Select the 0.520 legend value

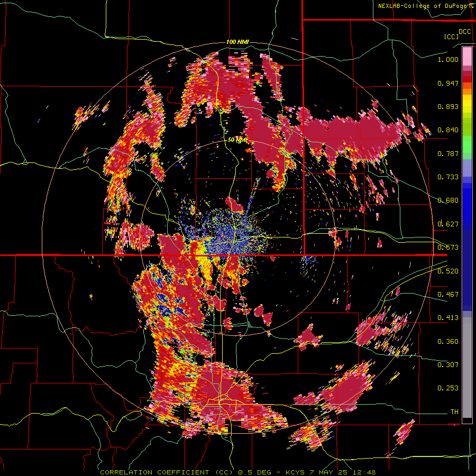pos(448,271)
